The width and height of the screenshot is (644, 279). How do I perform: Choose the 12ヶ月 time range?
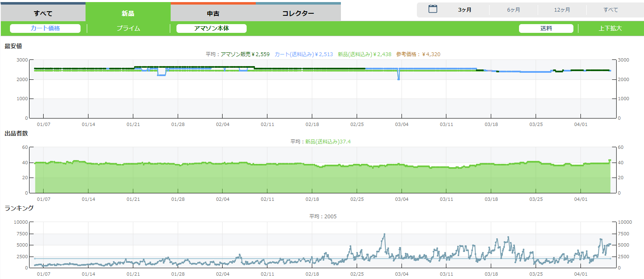562,10
